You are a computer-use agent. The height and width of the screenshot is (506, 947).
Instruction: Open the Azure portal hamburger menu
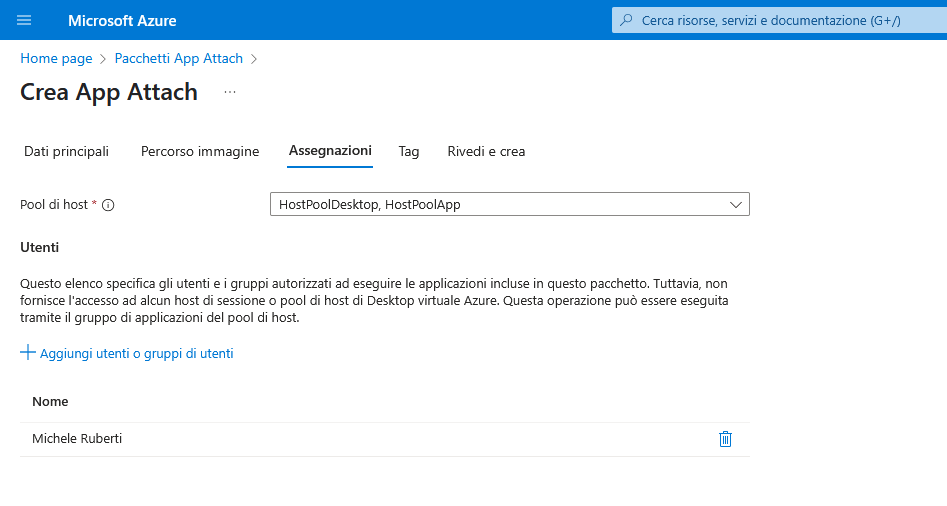pyautogui.click(x=24, y=21)
